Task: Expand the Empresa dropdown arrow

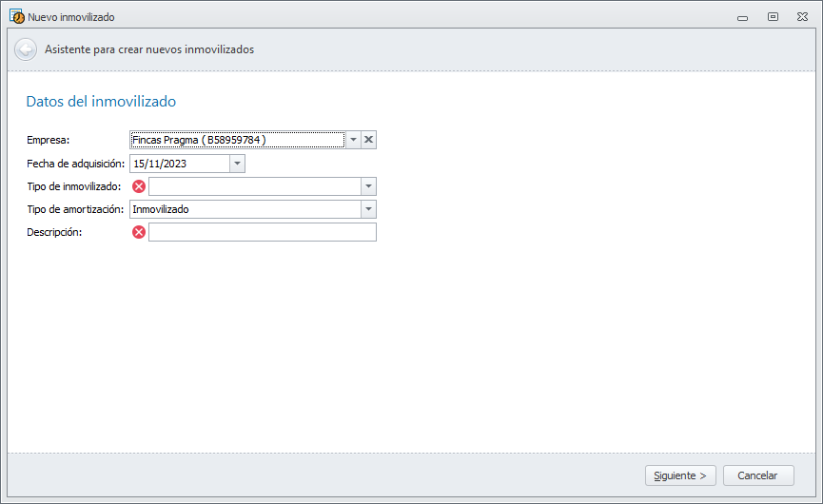Action: [353, 140]
